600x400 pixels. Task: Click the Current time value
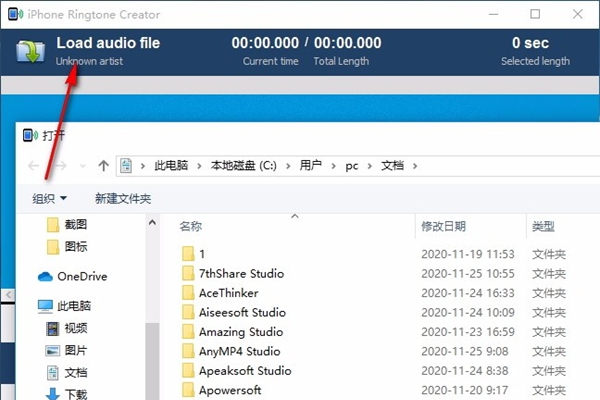pyautogui.click(x=265, y=43)
